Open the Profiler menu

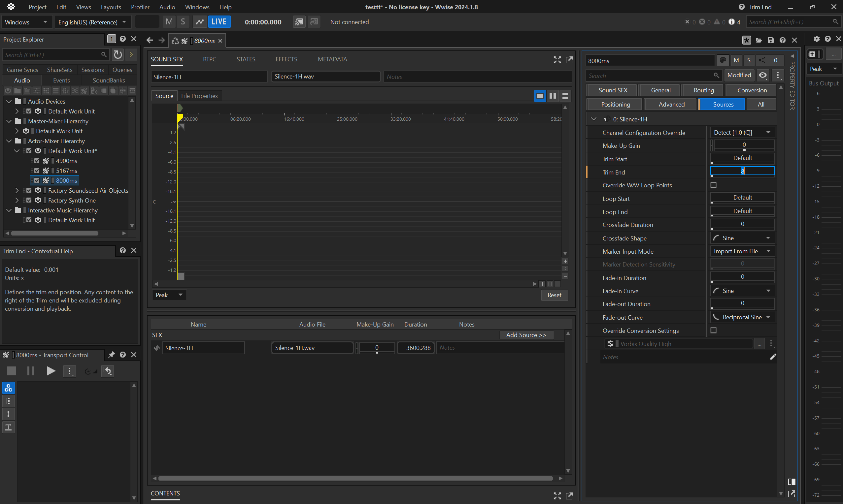140,7
